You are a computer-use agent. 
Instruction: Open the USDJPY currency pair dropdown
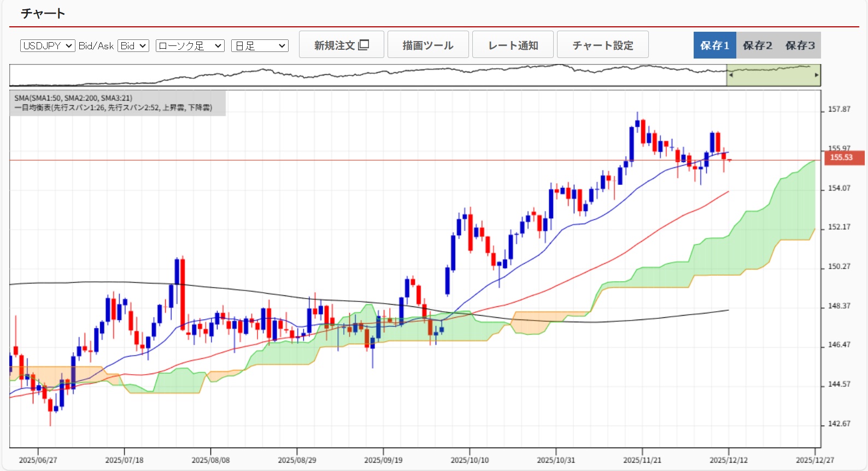tap(48, 46)
